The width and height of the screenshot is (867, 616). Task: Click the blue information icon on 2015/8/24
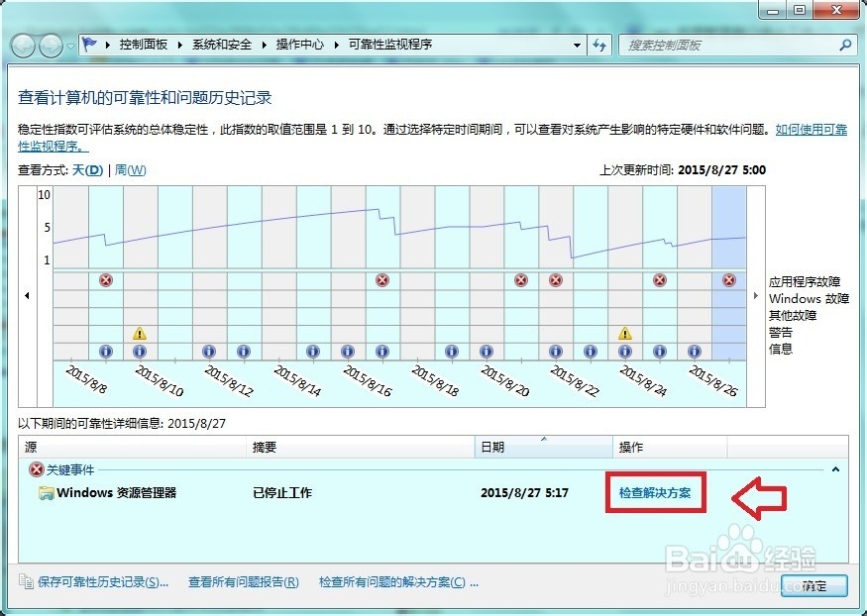click(625, 351)
